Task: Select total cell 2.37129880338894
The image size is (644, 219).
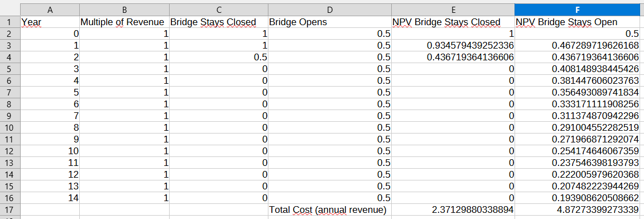Action: click(453, 210)
